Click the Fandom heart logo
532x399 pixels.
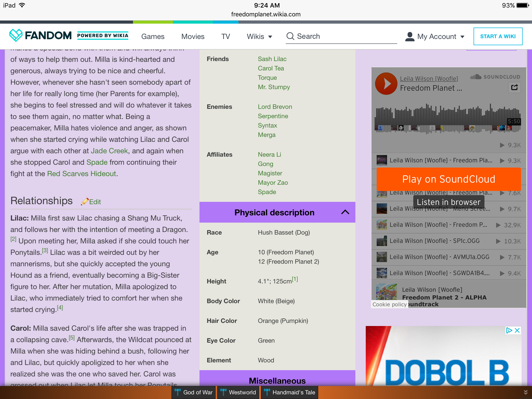[x=16, y=35]
